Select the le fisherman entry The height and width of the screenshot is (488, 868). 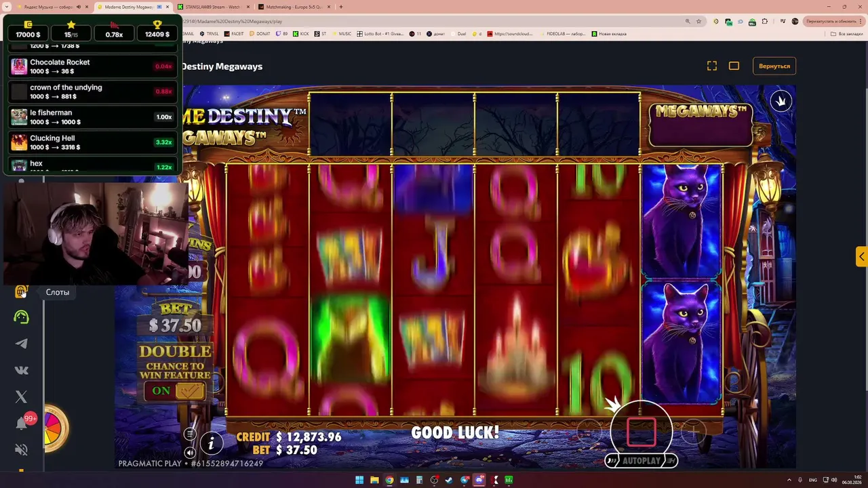pos(92,117)
